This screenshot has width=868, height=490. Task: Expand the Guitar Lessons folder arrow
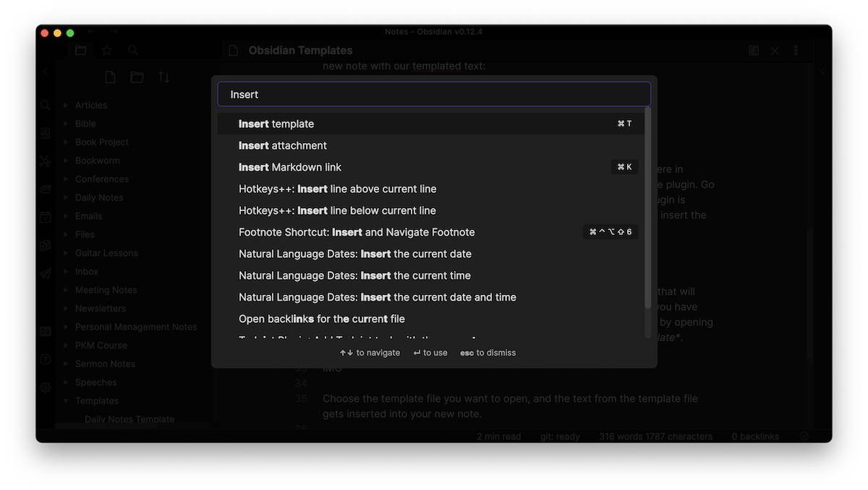[x=66, y=253]
